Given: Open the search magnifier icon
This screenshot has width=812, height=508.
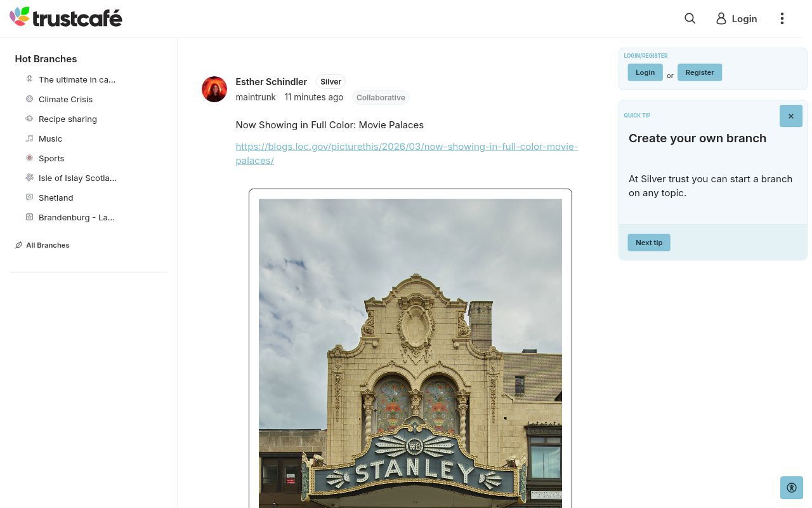Looking at the screenshot, I should [x=690, y=18].
